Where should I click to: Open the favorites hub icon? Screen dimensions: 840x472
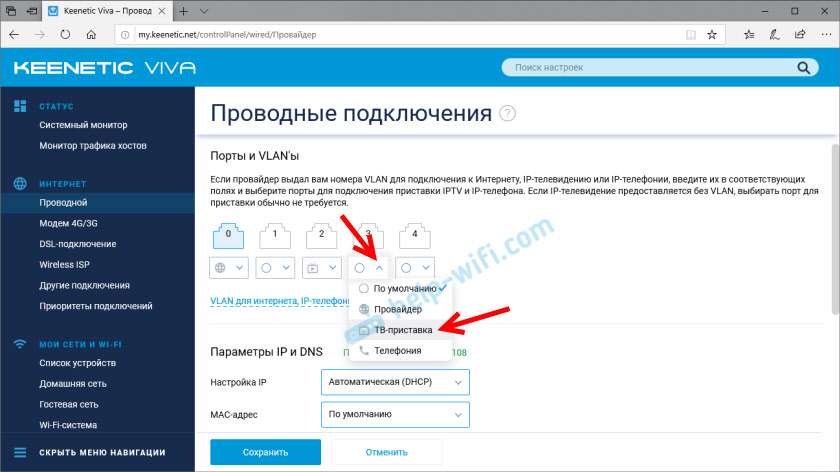pyautogui.click(x=749, y=35)
